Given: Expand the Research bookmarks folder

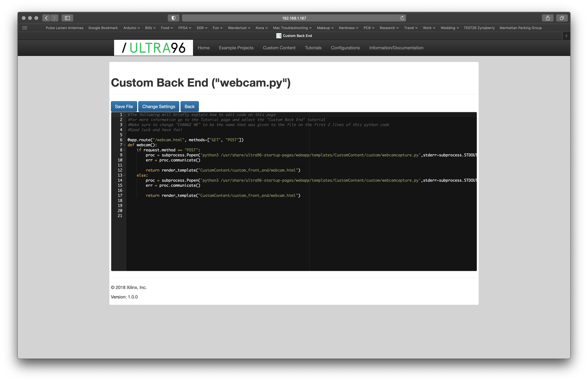Looking at the screenshot, I should pyautogui.click(x=389, y=28).
